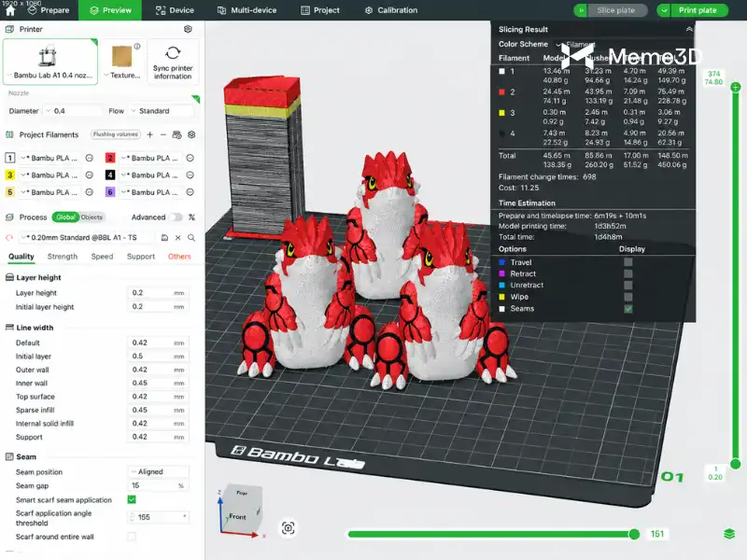
Task: Edit filament 5 preset icon
Action: click(89, 192)
